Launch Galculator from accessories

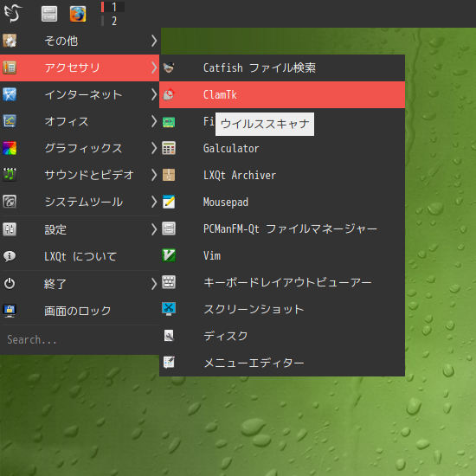282,148
